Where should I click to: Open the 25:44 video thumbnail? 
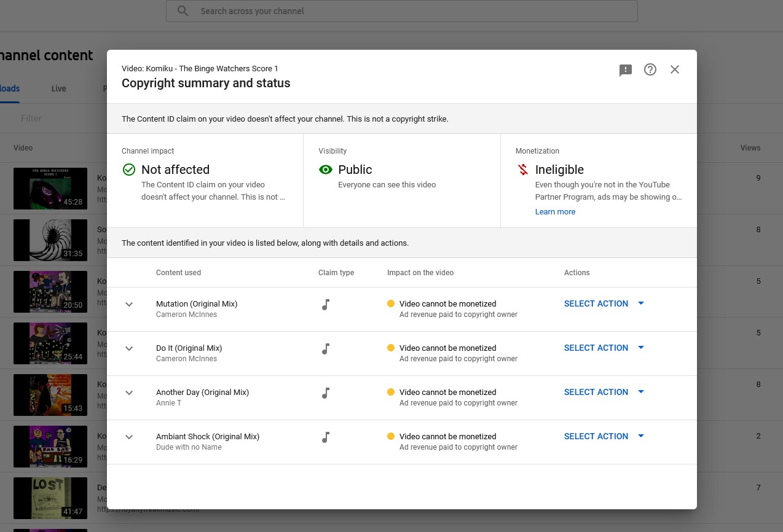[x=50, y=343]
